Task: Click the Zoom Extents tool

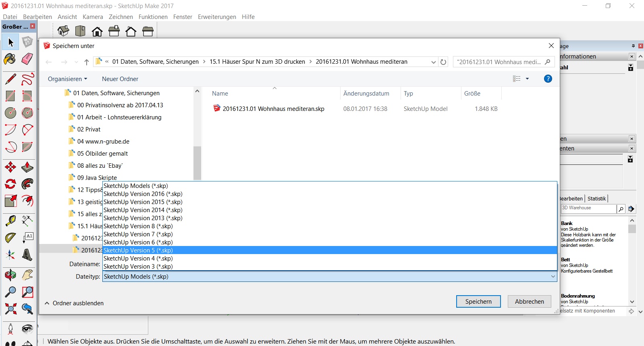Action: coord(10,309)
